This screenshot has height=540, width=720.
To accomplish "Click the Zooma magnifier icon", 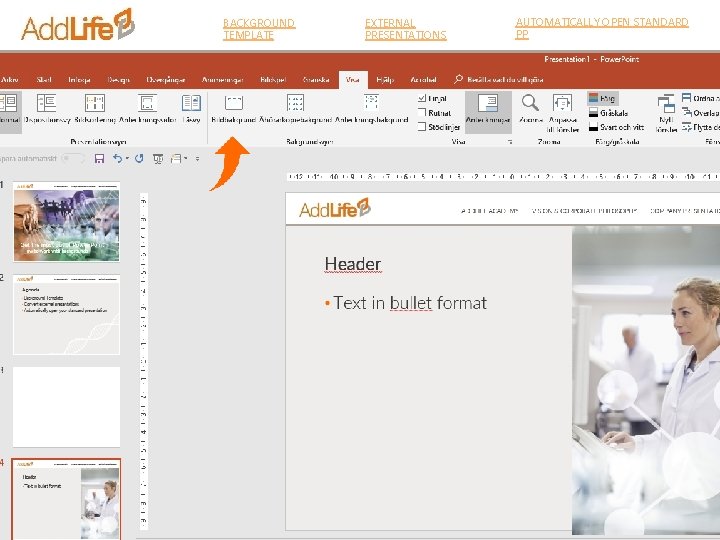I will pos(530,103).
